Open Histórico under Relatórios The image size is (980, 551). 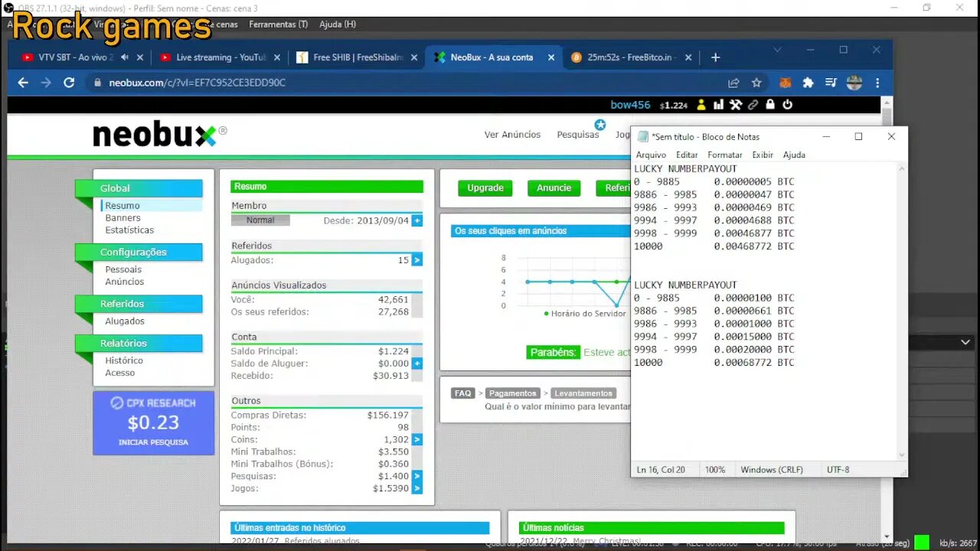[x=124, y=360]
